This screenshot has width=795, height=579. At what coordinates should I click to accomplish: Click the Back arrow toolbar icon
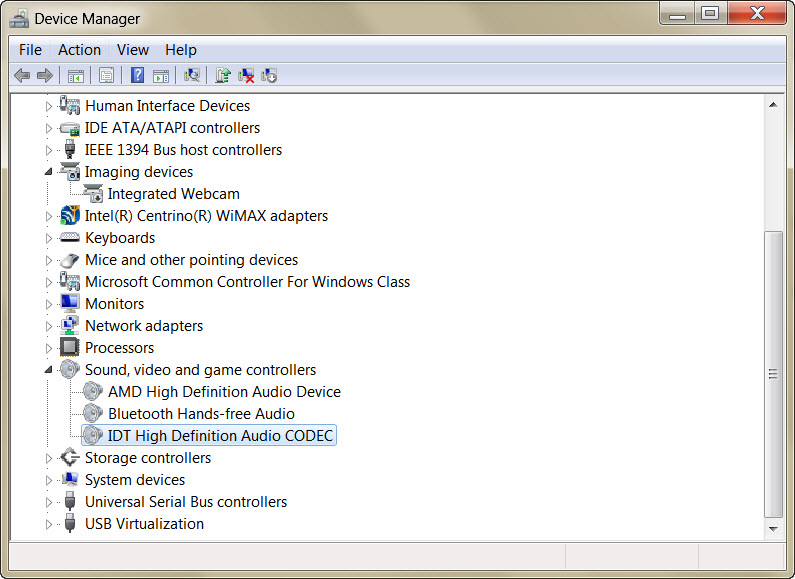[22, 75]
